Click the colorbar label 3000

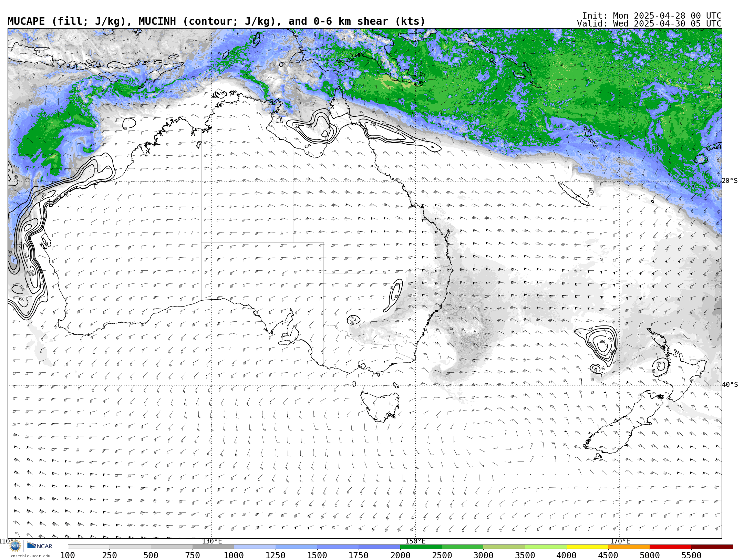coord(484,556)
